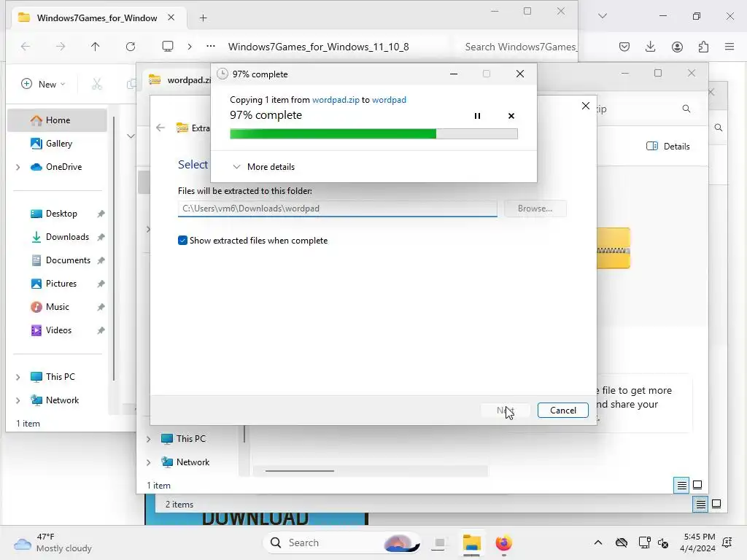
Task: Open the Music quick access folder
Action: pos(57,307)
